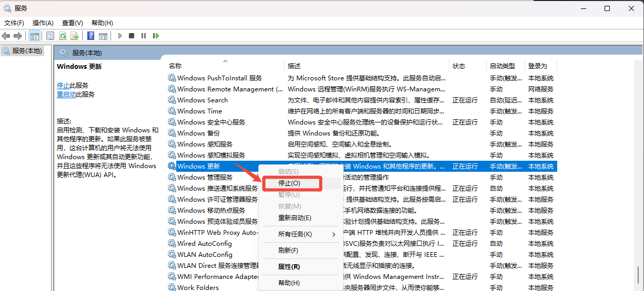
Task: Select the Windows 推送通知系统服务 row
Action: click(x=361, y=188)
